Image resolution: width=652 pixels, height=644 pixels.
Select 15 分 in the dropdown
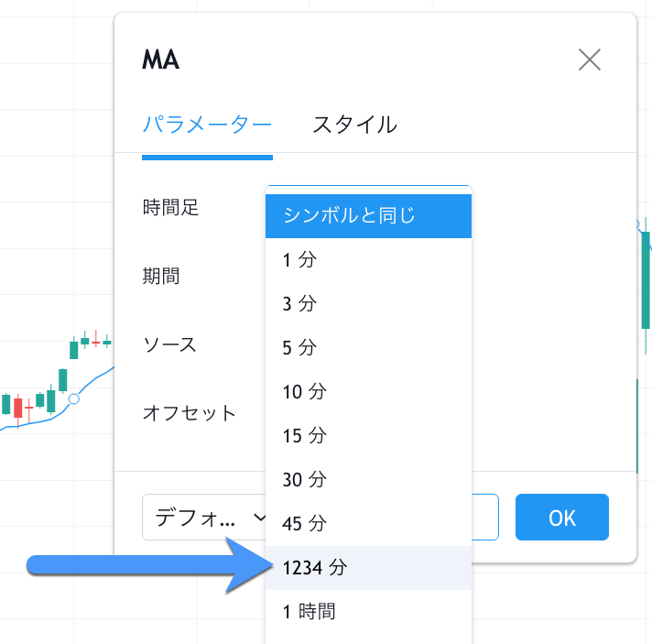[x=368, y=436]
